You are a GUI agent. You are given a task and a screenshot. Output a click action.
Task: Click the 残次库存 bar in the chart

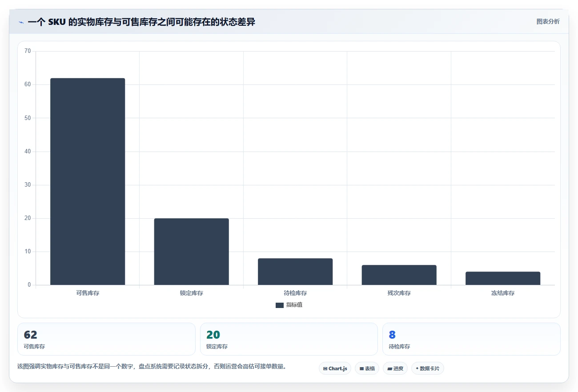(x=399, y=275)
